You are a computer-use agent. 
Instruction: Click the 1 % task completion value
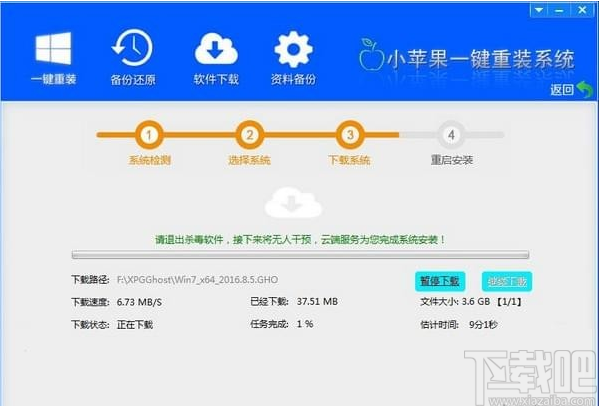[305, 324]
